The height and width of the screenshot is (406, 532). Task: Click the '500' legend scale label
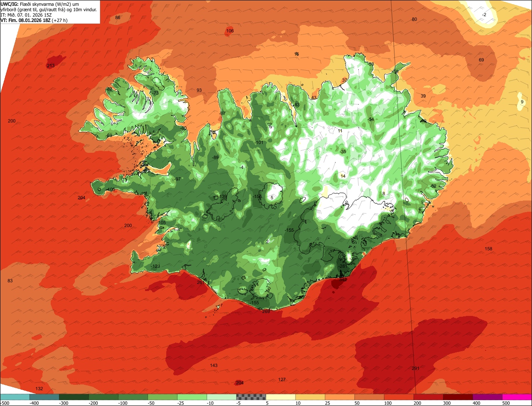[x=506, y=403]
